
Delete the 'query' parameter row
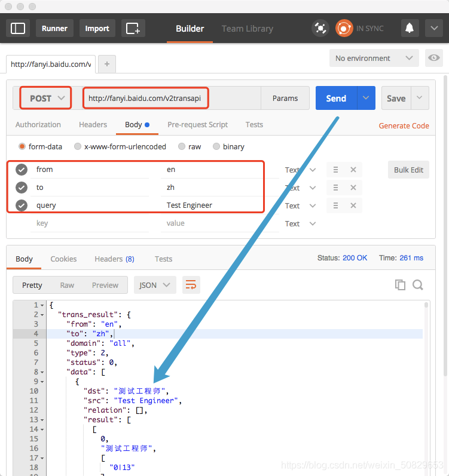click(x=353, y=205)
